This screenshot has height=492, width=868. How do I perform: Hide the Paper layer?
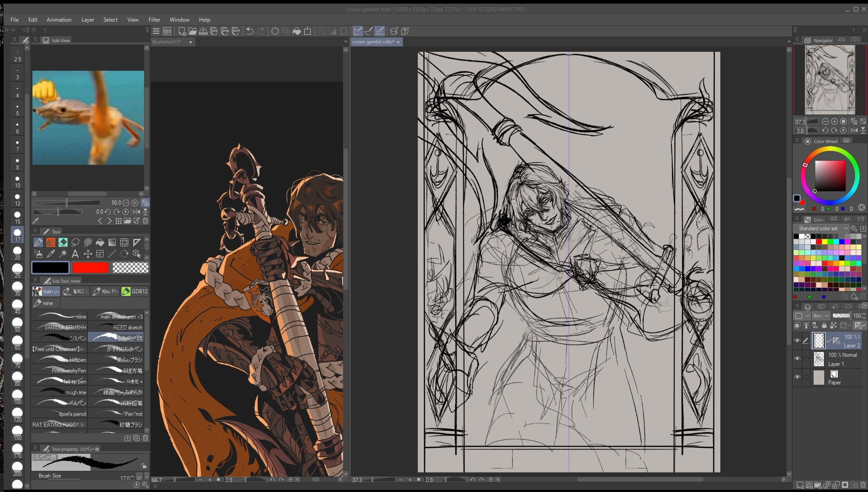(x=797, y=377)
